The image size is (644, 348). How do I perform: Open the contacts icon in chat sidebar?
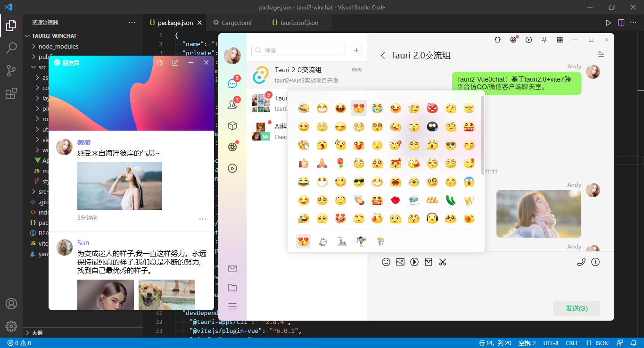(232, 105)
